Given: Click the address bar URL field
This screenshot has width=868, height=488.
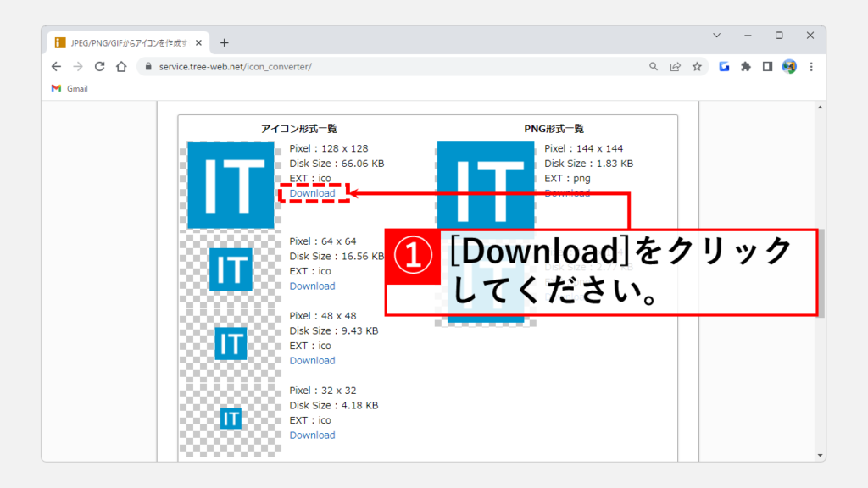Looking at the screenshot, I should click(381, 67).
